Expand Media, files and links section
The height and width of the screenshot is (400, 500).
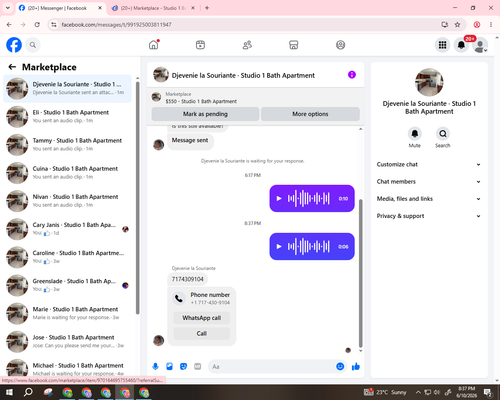click(x=429, y=199)
